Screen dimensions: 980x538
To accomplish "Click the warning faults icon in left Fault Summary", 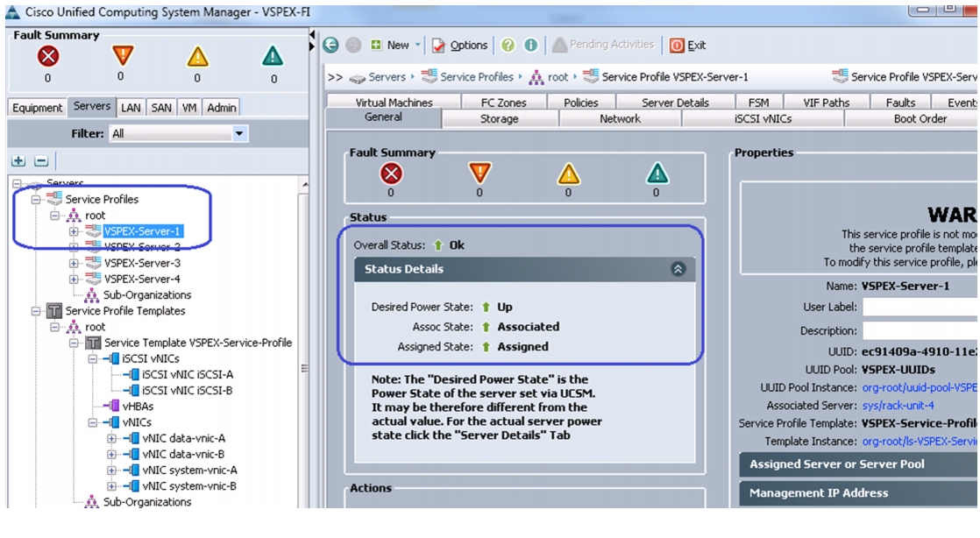I will point(273,56).
